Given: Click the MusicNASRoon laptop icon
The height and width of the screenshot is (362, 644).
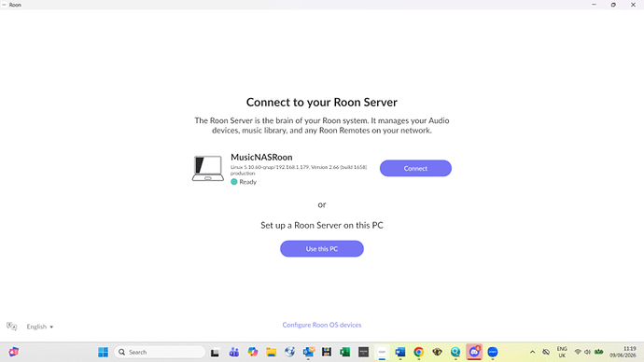Looking at the screenshot, I should 208,168.
